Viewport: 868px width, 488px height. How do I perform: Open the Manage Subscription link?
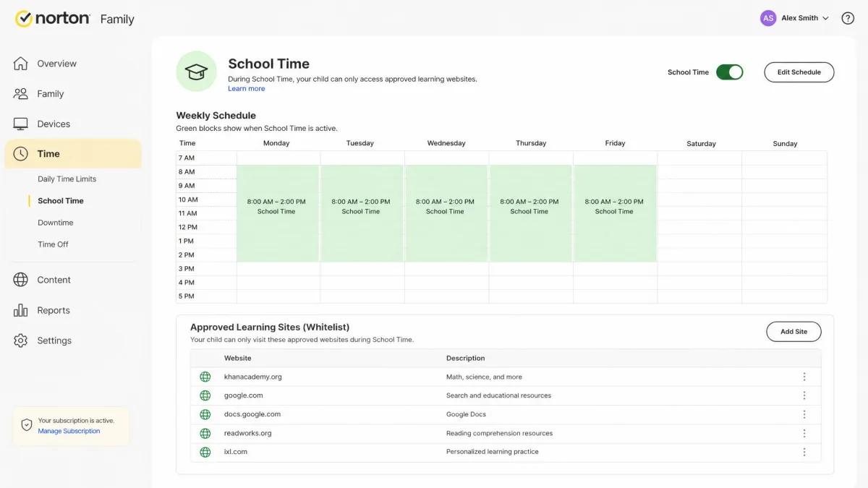pos(69,431)
